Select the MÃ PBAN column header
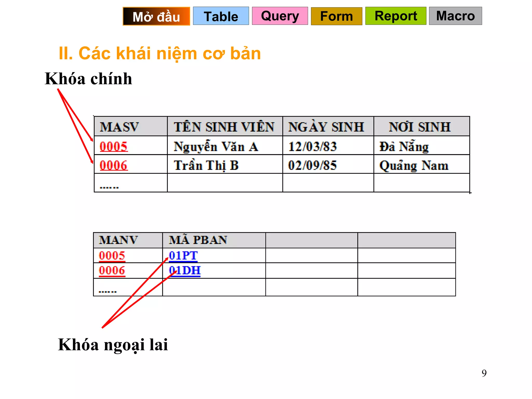 coord(214,240)
